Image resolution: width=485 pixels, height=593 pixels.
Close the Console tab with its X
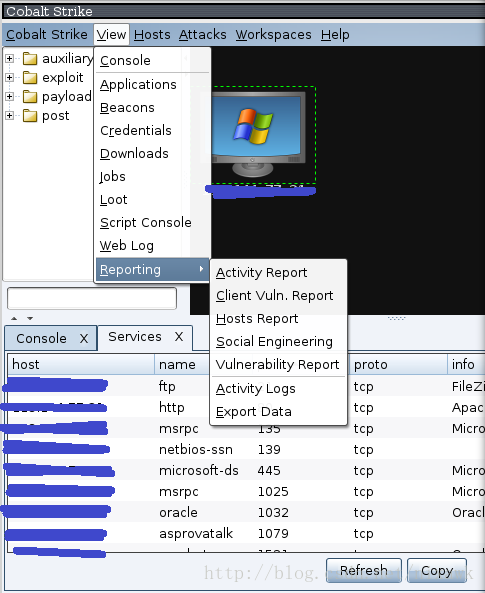point(84,338)
